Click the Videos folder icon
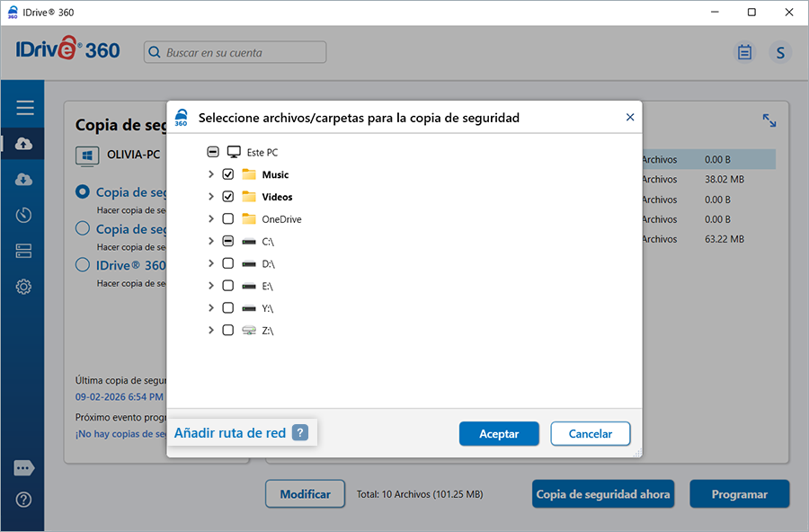Screen dimensions: 809x532 (x=249, y=197)
